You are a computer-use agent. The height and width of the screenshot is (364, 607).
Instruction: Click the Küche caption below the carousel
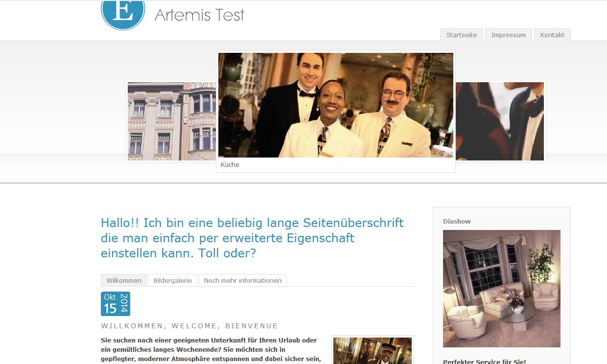tap(230, 164)
